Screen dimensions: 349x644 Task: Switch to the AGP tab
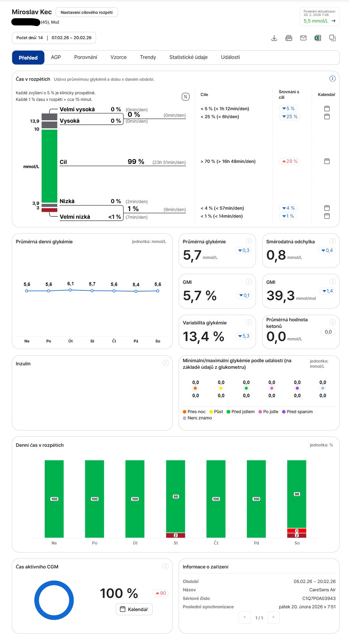(56, 58)
